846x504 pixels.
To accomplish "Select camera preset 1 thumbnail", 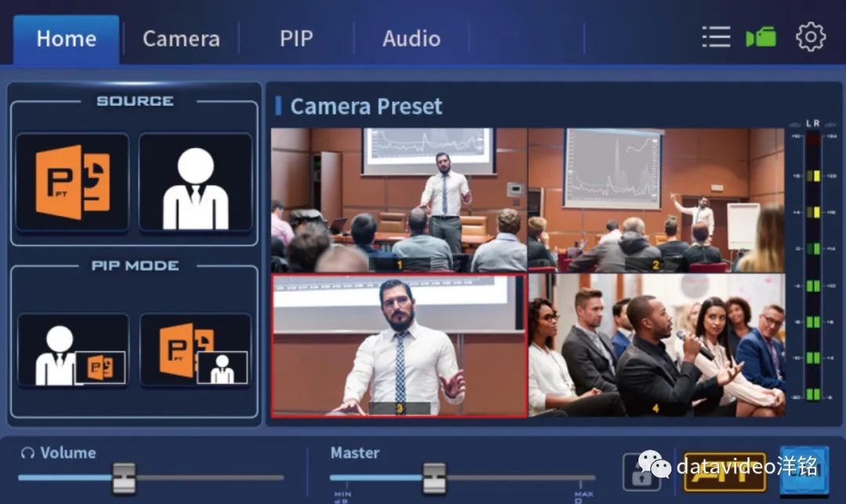I will pyautogui.click(x=399, y=200).
